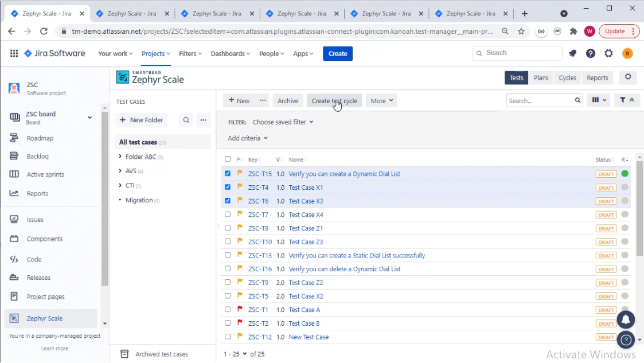Uncheck the row checkbox for ZSC-T4
This screenshot has height=363, width=644.
[228, 188]
